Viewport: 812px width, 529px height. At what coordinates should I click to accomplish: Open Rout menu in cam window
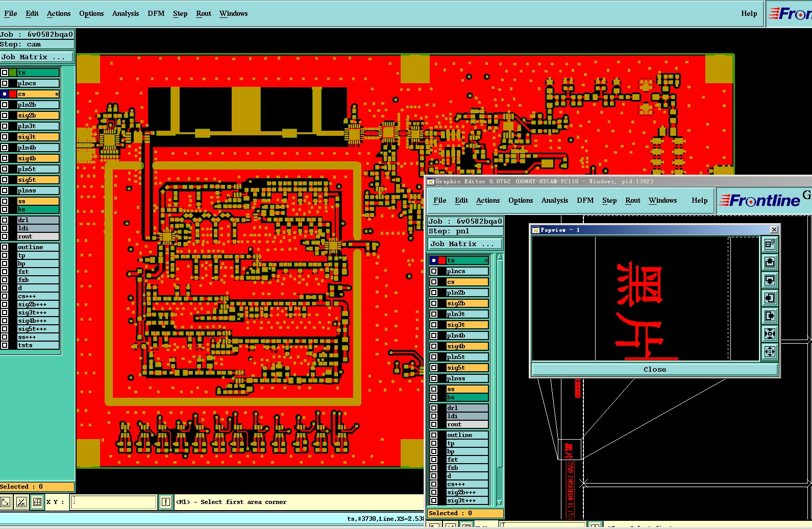(204, 14)
